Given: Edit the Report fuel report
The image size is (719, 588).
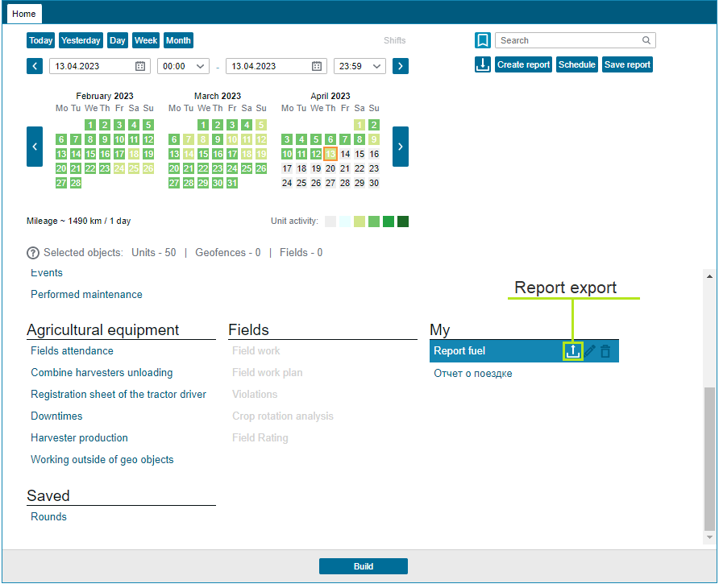Looking at the screenshot, I should pyautogui.click(x=590, y=351).
